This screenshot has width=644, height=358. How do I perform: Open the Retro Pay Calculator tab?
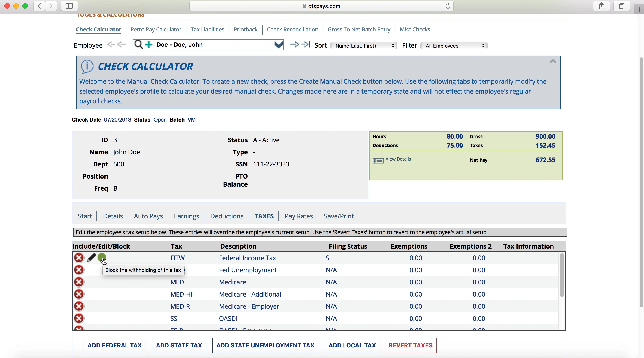pos(156,30)
